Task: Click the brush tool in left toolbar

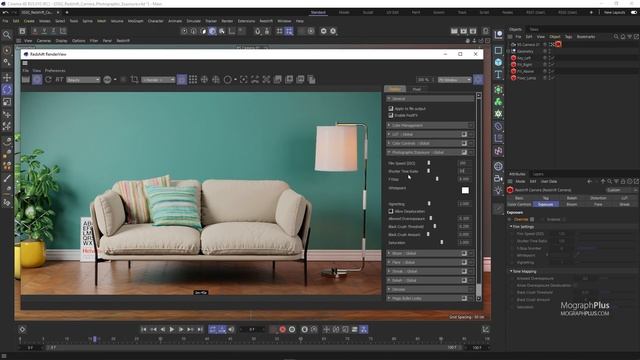Action: click(x=7, y=178)
